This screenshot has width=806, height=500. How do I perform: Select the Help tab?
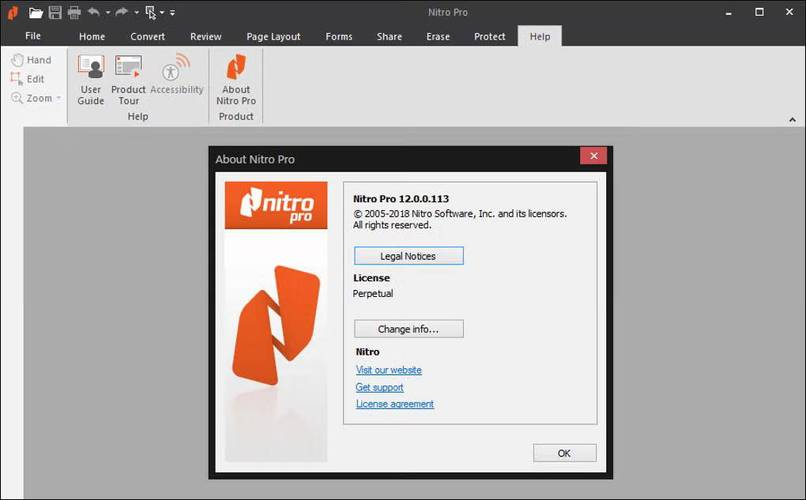click(540, 36)
